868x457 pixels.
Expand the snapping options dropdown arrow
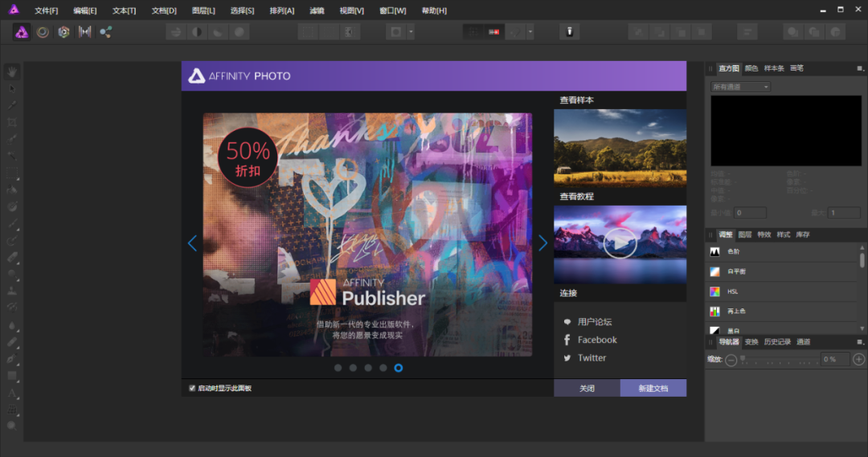530,32
